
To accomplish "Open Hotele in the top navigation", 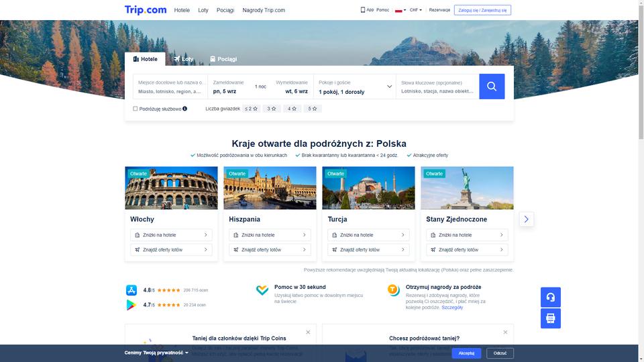I will (182, 10).
